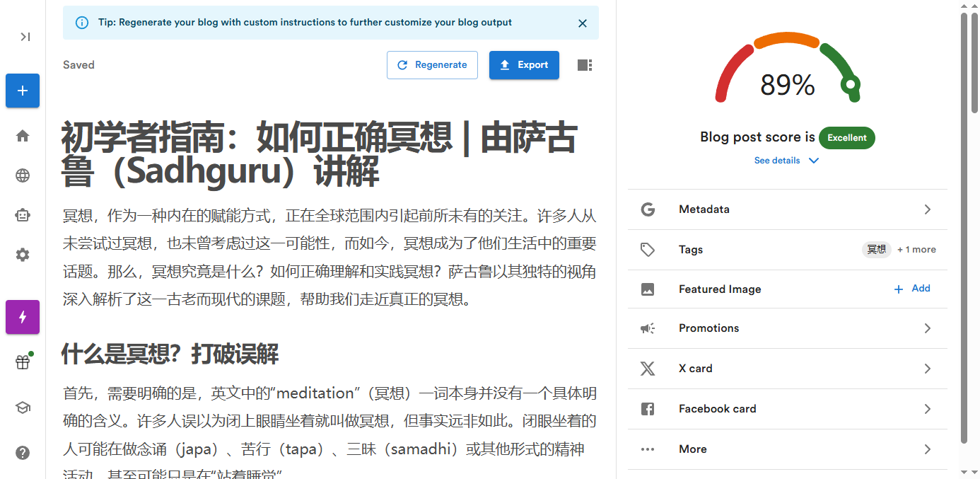This screenshot has width=980, height=479.
Task: Click the Home icon in sidebar
Action: click(22, 135)
